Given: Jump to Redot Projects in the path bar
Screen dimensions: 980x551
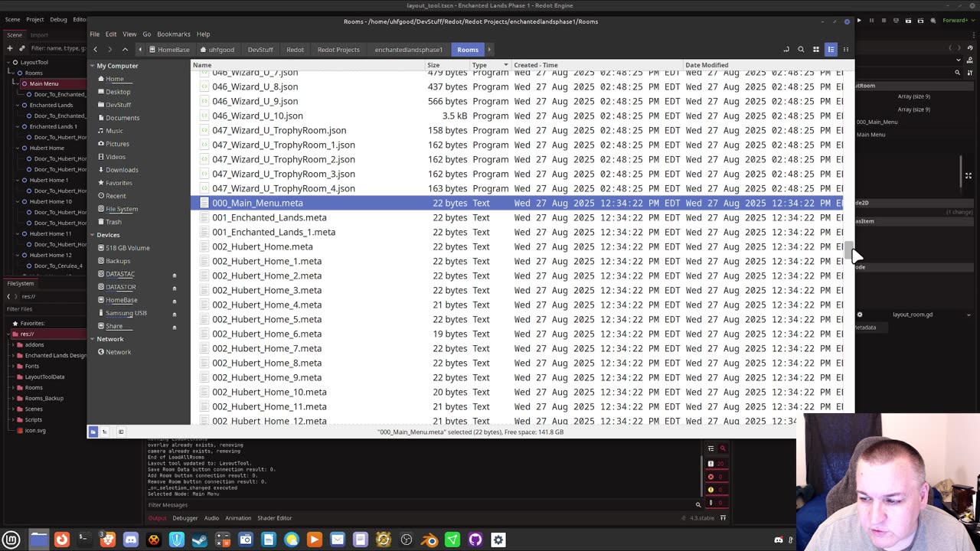Looking at the screenshot, I should click(338, 50).
